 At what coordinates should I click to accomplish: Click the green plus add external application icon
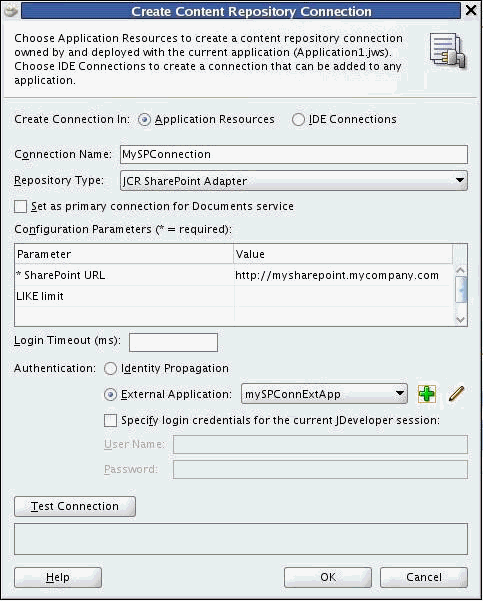426,394
